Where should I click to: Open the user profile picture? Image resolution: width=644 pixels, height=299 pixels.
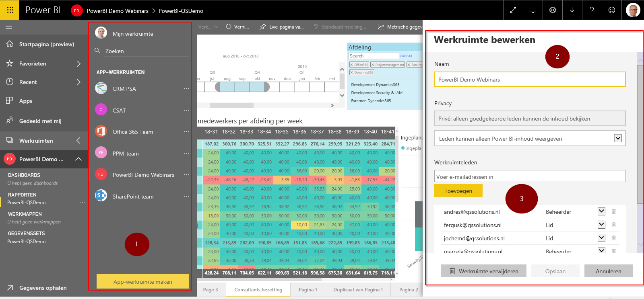pos(633,10)
